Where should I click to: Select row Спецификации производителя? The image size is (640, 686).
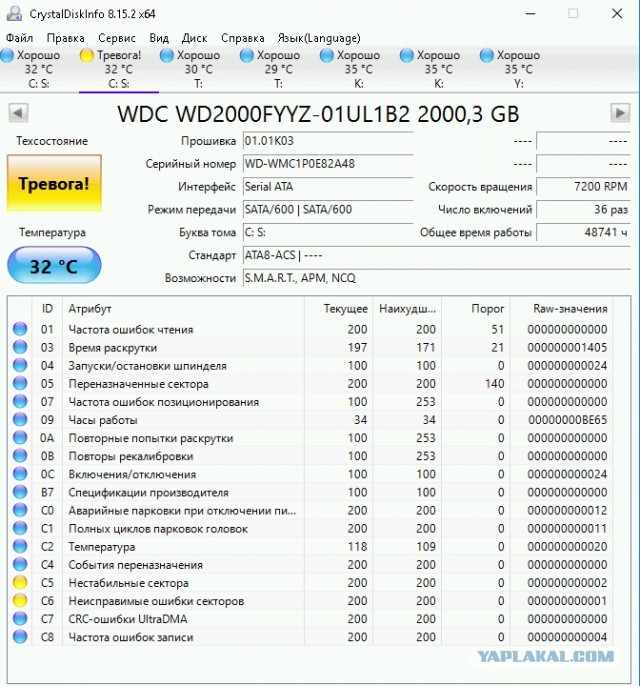click(310, 492)
